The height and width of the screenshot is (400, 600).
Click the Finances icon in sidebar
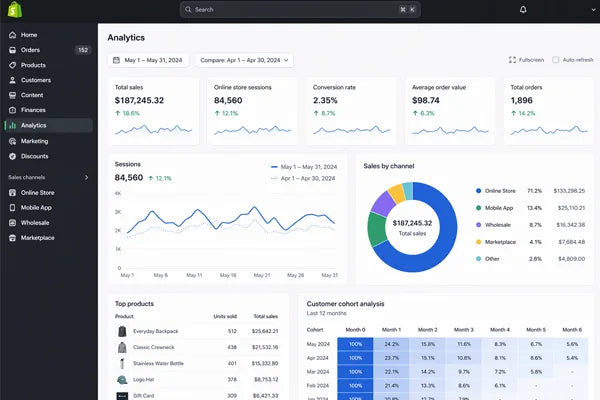pos(13,110)
